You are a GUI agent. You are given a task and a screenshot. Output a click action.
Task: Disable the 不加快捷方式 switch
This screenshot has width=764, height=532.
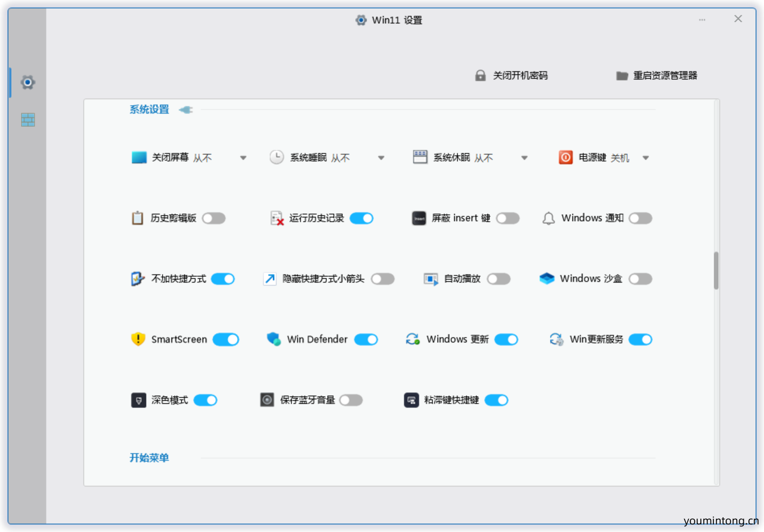pos(223,279)
